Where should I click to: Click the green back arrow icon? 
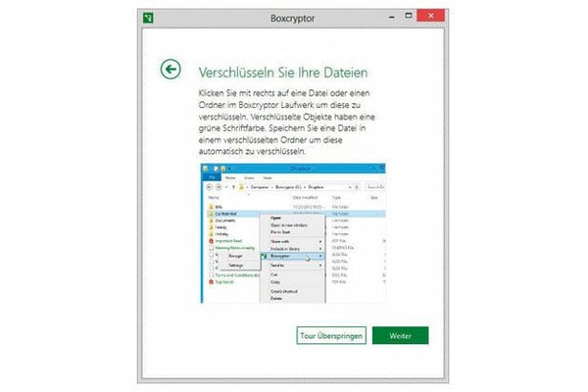171,69
